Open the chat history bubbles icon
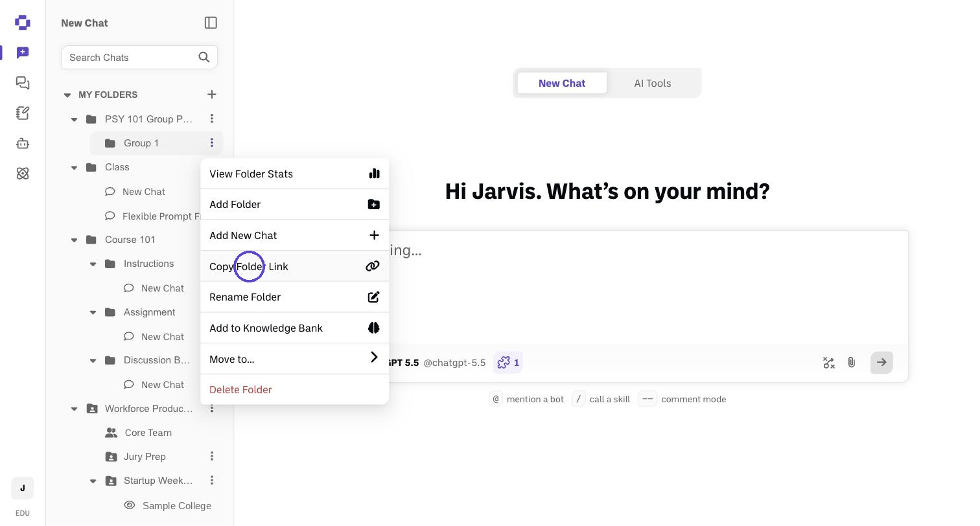 [23, 83]
